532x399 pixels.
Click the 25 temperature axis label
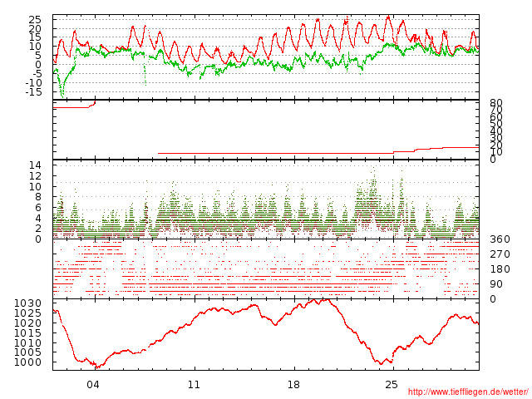(35, 19)
